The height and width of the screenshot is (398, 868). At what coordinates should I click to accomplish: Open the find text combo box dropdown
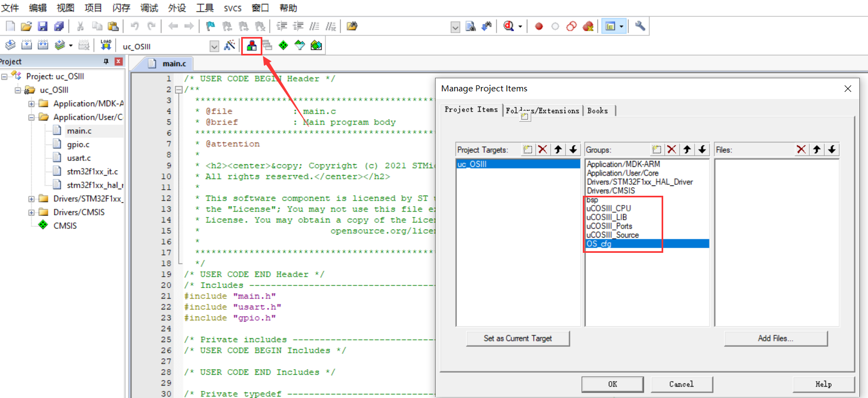pyautogui.click(x=455, y=27)
